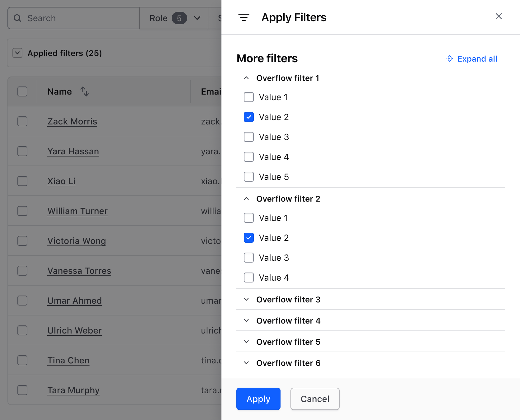Image resolution: width=520 pixels, height=420 pixels.
Task: Click the blue Apply button
Action: click(x=258, y=399)
